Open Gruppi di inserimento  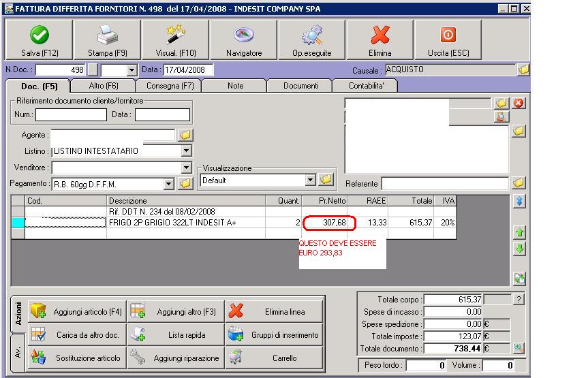click(x=274, y=335)
